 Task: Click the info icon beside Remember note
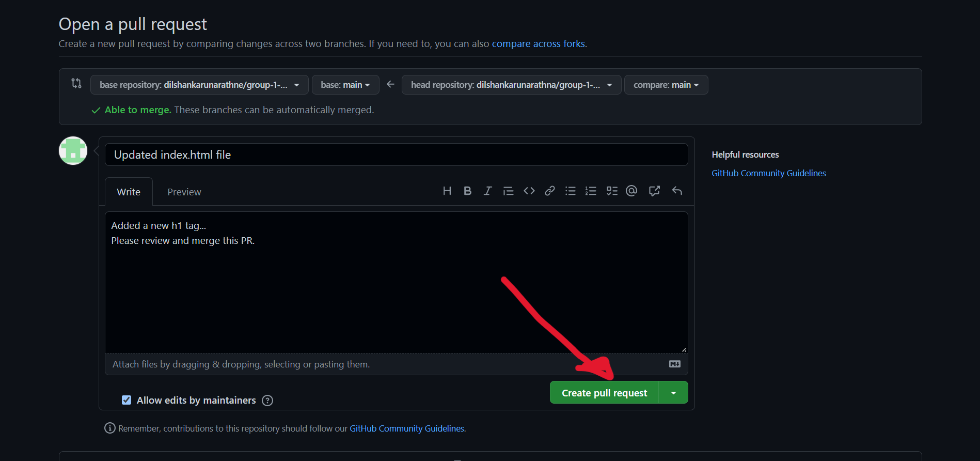(110, 428)
